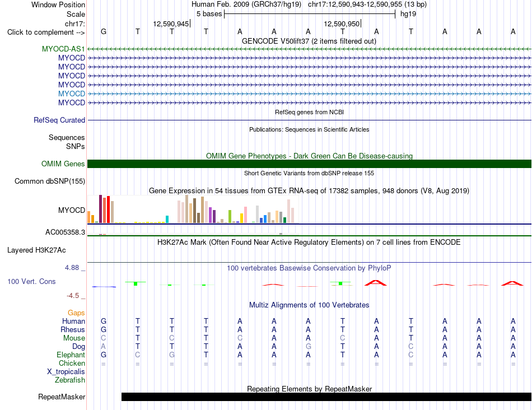The width and height of the screenshot is (532, 410).
Task: Open the RefSeq Curated track label
Action: (59, 120)
